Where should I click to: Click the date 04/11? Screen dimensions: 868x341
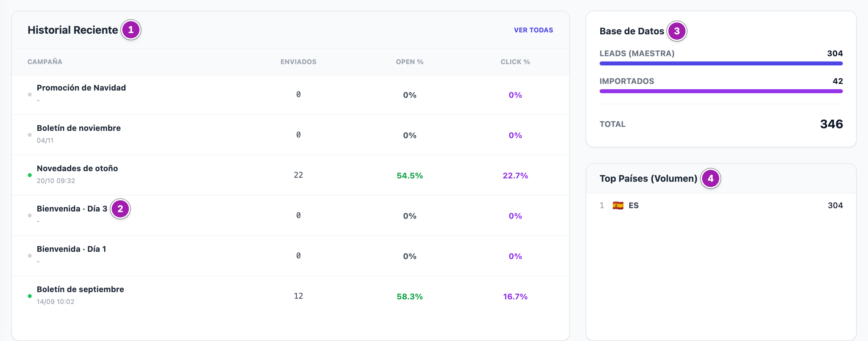coord(45,140)
